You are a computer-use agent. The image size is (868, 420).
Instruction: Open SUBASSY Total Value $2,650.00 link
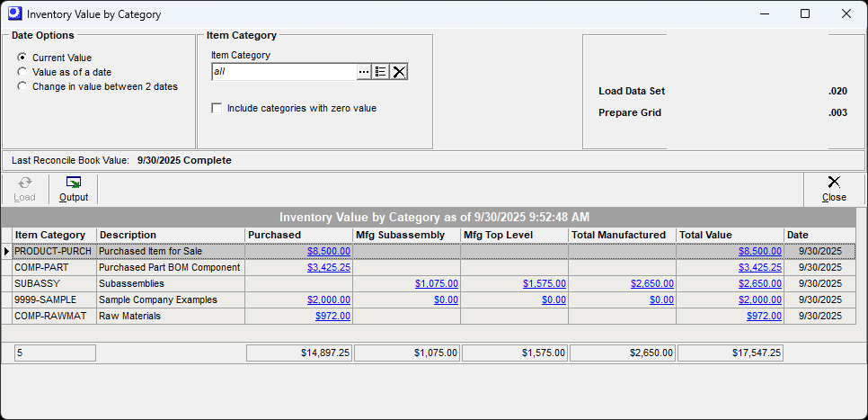[x=760, y=283]
